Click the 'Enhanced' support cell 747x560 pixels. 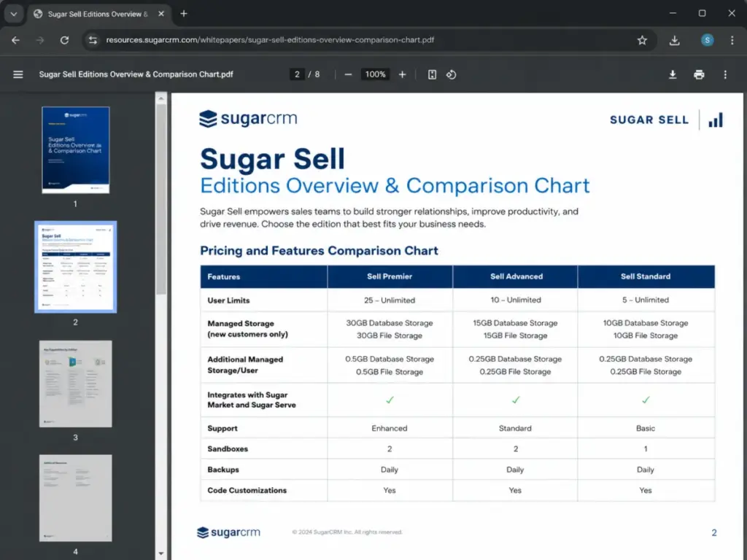[390, 429]
